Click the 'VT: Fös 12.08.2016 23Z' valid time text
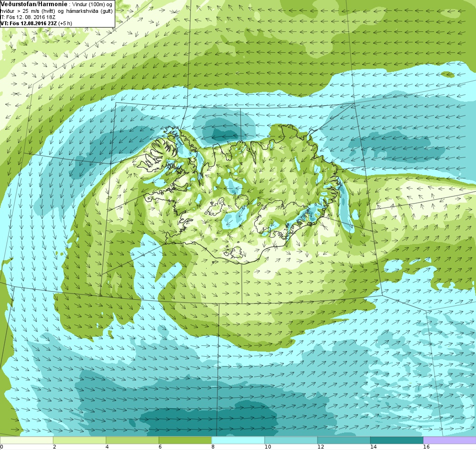Viewport: 476px width, 450px height. pos(29,23)
